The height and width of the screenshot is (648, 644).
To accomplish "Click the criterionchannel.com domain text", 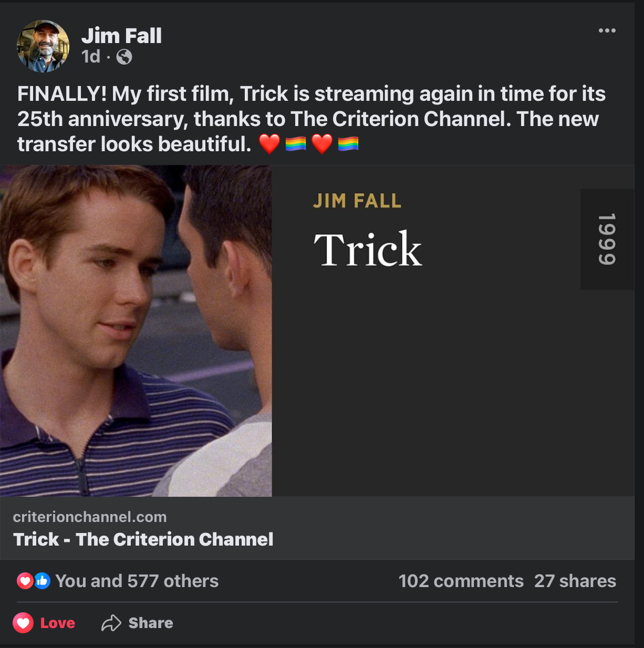I will point(90,517).
